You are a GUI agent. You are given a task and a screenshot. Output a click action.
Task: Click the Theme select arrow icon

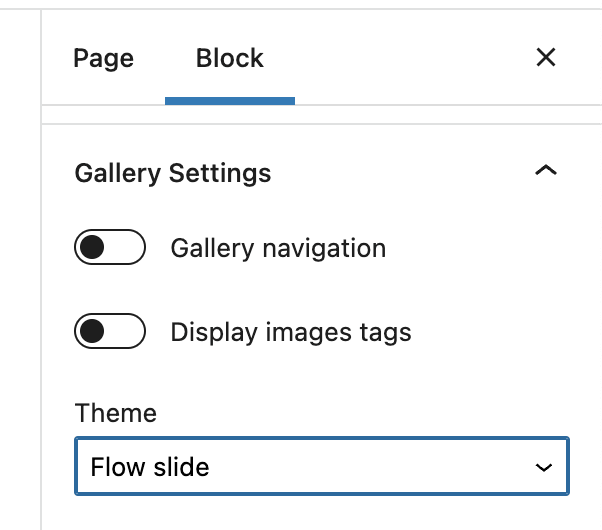pos(544,467)
